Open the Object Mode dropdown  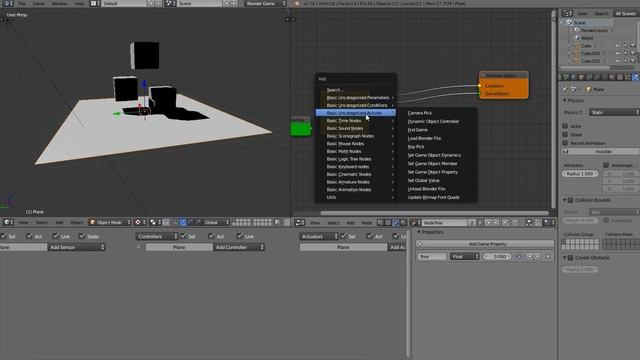tap(110, 222)
